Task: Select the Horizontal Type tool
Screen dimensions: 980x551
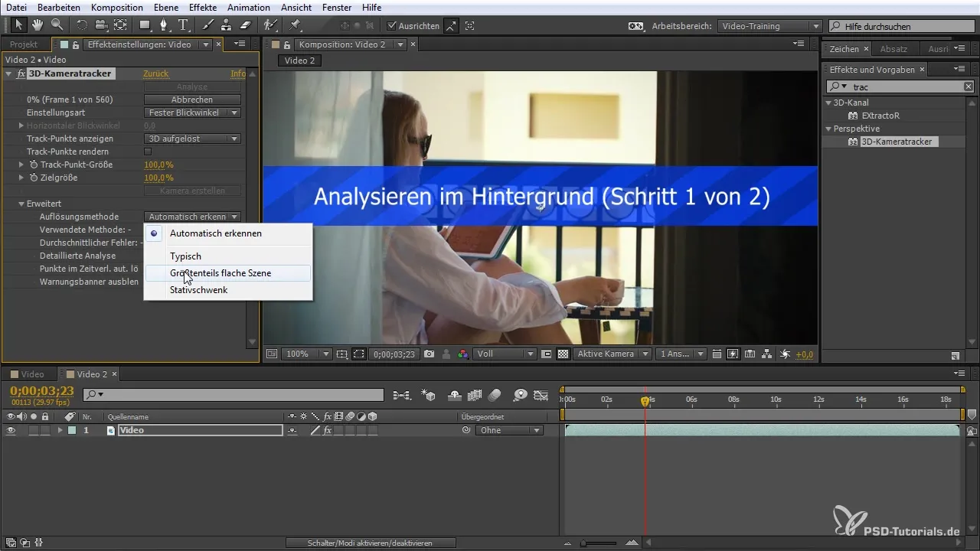Action: (x=183, y=25)
